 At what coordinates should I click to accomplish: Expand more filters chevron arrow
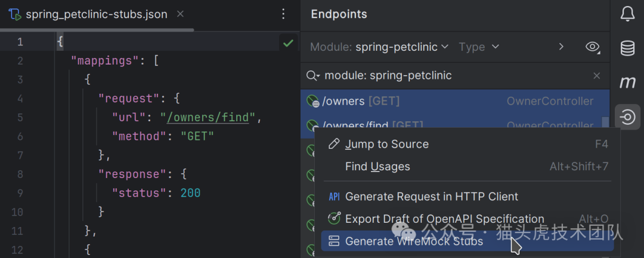pyautogui.click(x=561, y=47)
